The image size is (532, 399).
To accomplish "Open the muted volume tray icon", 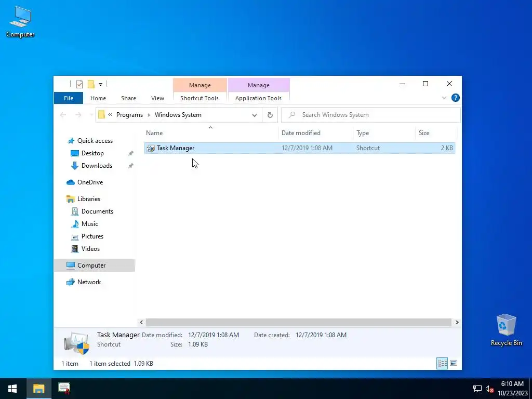I will (x=489, y=389).
